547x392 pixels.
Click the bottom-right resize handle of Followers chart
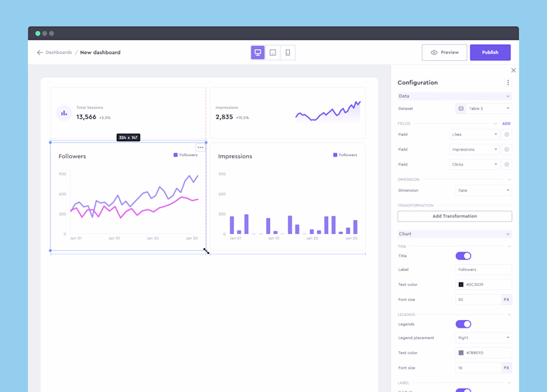point(206,250)
